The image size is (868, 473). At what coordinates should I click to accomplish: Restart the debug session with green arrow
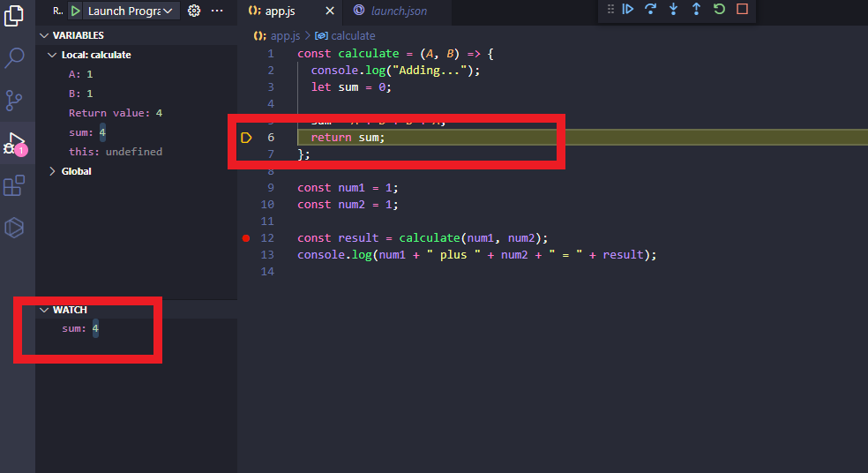pyautogui.click(x=719, y=10)
